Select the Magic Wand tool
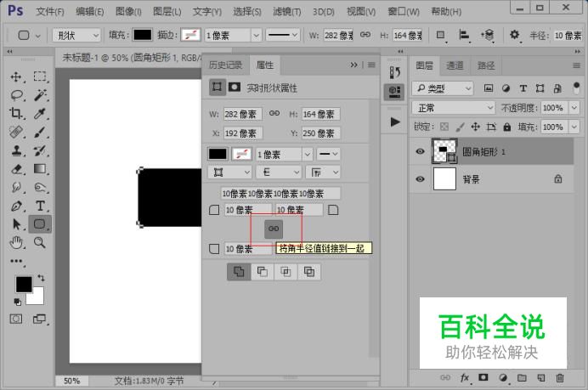The width and height of the screenshot is (588, 390). point(40,95)
